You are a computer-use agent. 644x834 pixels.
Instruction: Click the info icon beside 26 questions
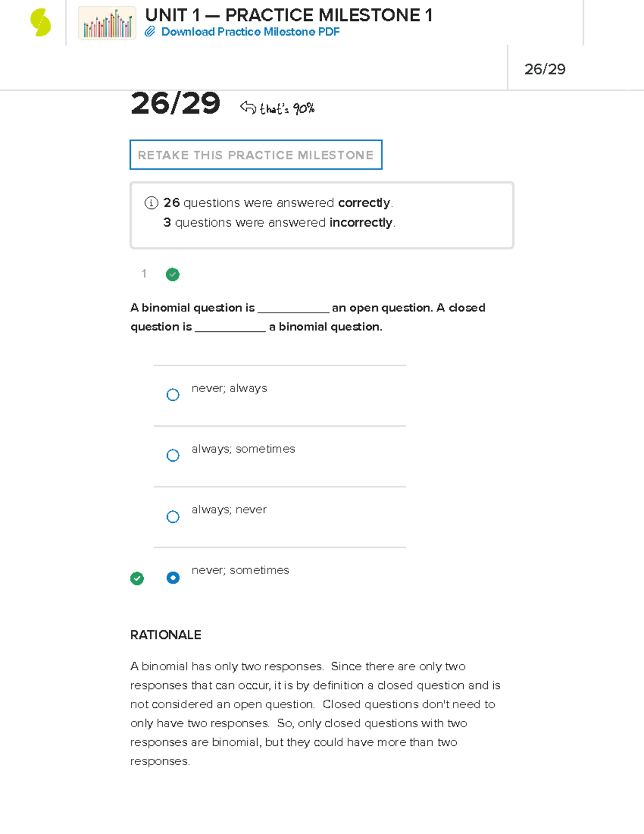[151, 203]
